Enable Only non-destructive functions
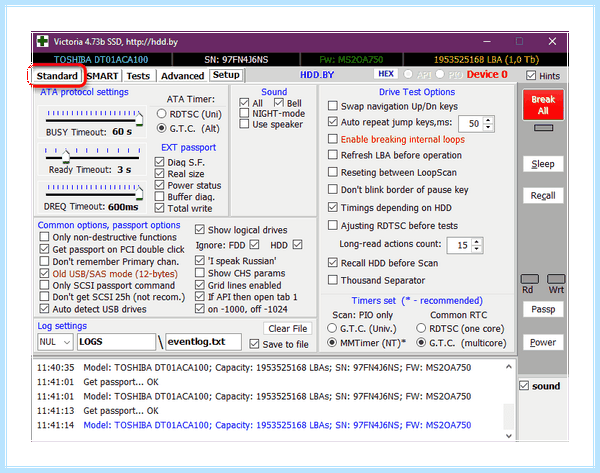 (x=44, y=237)
